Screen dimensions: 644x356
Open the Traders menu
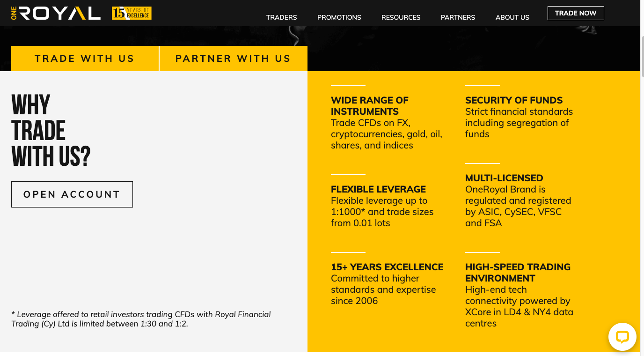click(282, 17)
